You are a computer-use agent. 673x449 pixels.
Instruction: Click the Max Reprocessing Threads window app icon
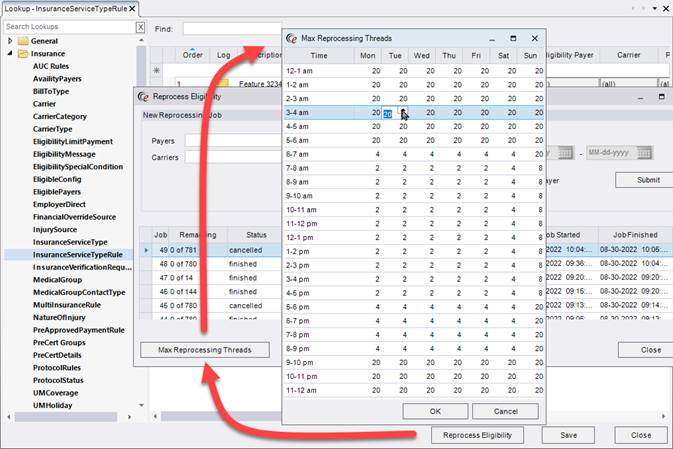292,38
